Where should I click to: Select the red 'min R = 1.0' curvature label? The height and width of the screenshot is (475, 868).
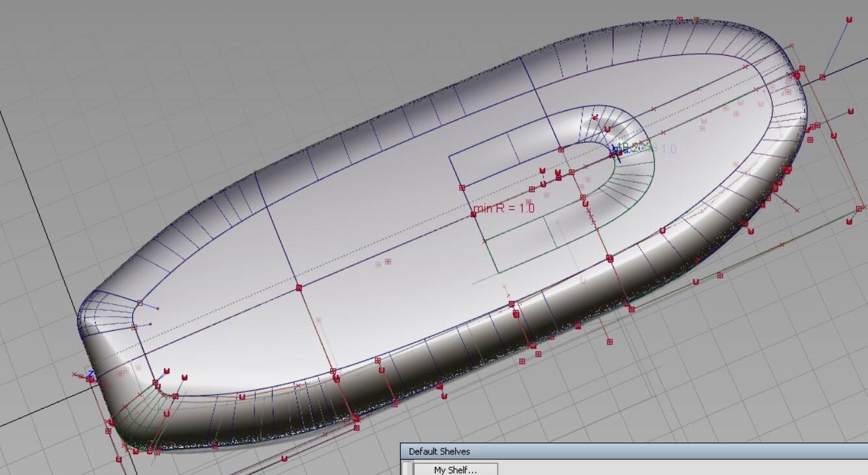click(504, 208)
